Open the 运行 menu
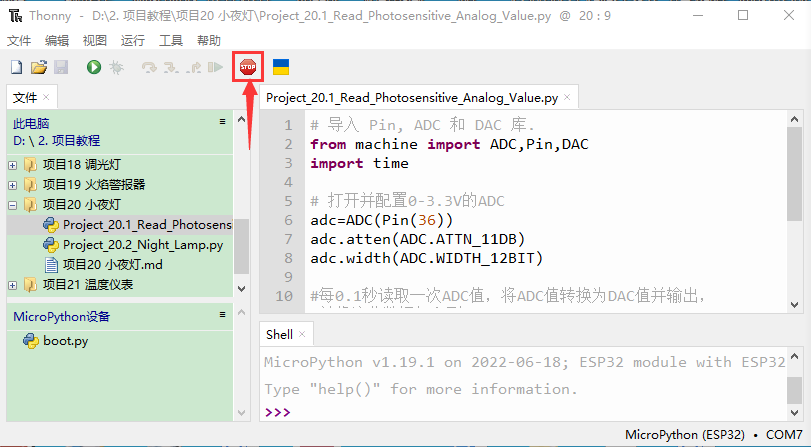Image resolution: width=811 pixels, height=447 pixels. click(x=132, y=40)
